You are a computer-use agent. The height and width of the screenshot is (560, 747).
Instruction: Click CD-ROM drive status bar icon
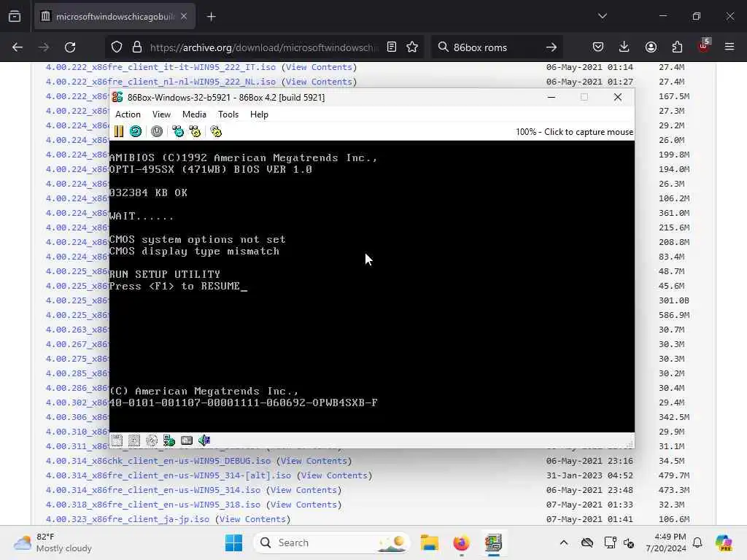[x=152, y=440]
